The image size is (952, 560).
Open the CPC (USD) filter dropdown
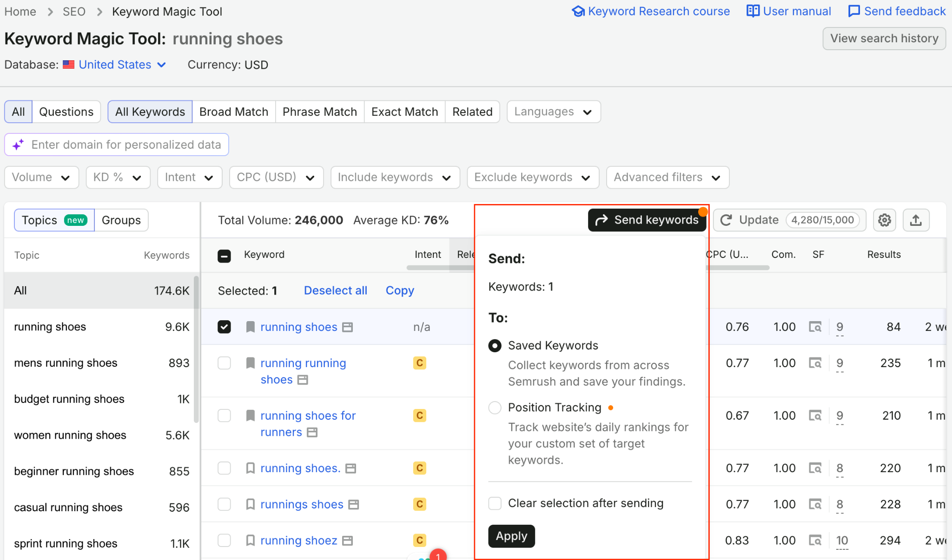point(276,178)
